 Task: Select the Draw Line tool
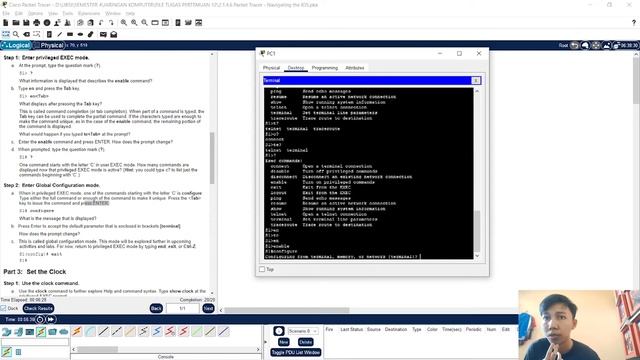60,34
